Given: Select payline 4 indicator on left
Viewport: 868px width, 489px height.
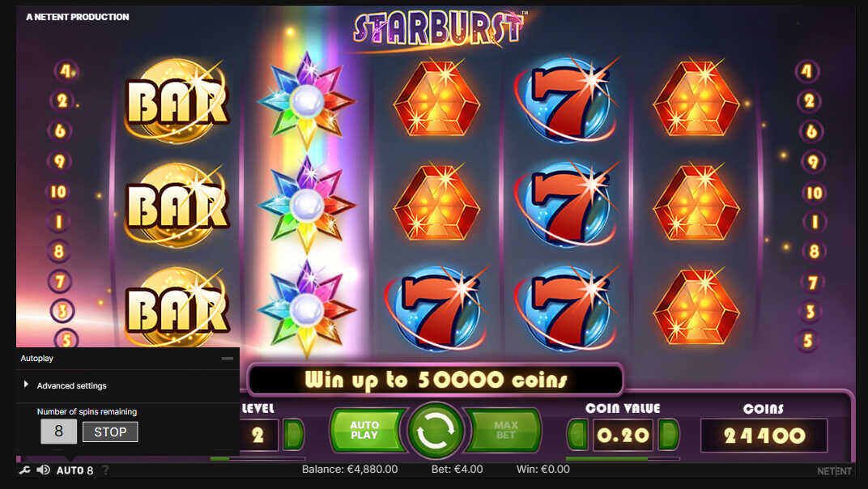Looking at the screenshot, I should click(x=66, y=71).
